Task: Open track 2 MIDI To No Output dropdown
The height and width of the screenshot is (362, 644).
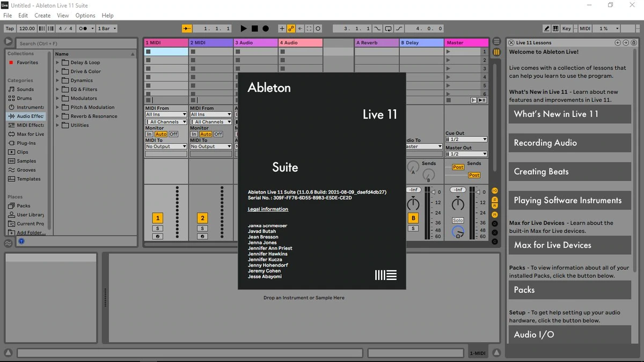Action: point(211,146)
